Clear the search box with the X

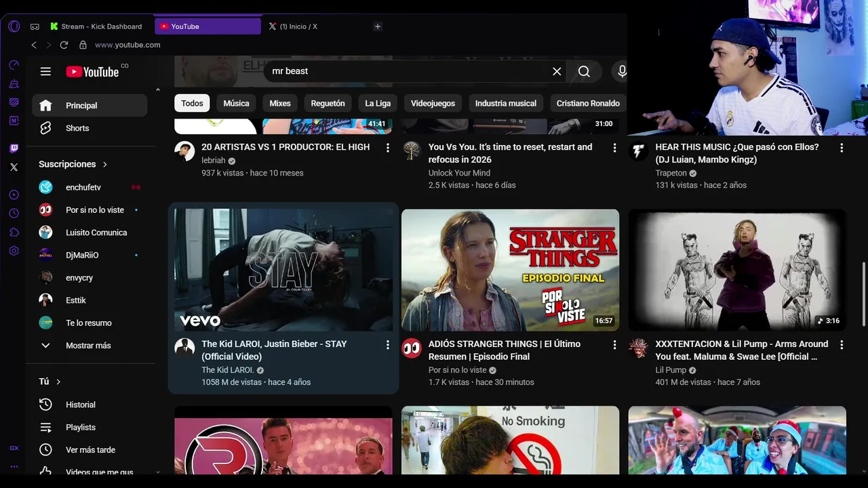(557, 71)
